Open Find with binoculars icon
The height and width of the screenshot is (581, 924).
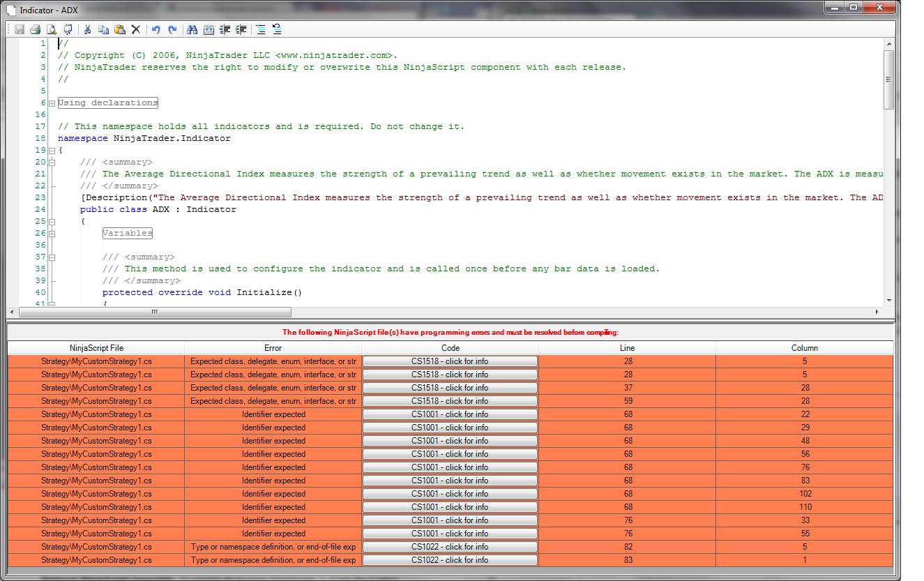pyautogui.click(x=191, y=29)
